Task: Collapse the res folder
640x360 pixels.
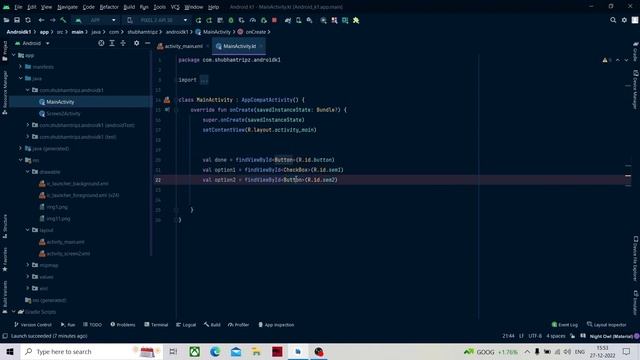Action: coord(20,160)
